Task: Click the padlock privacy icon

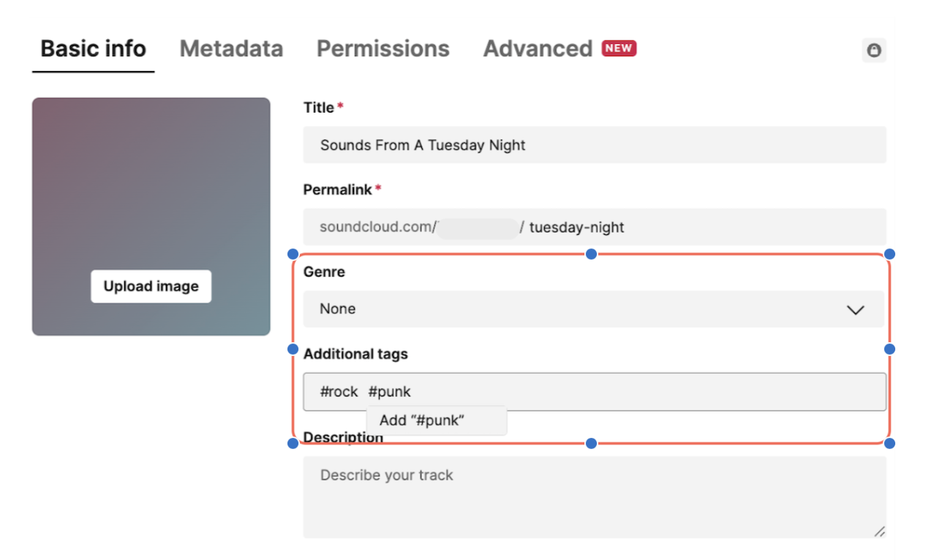Action: coord(873,50)
